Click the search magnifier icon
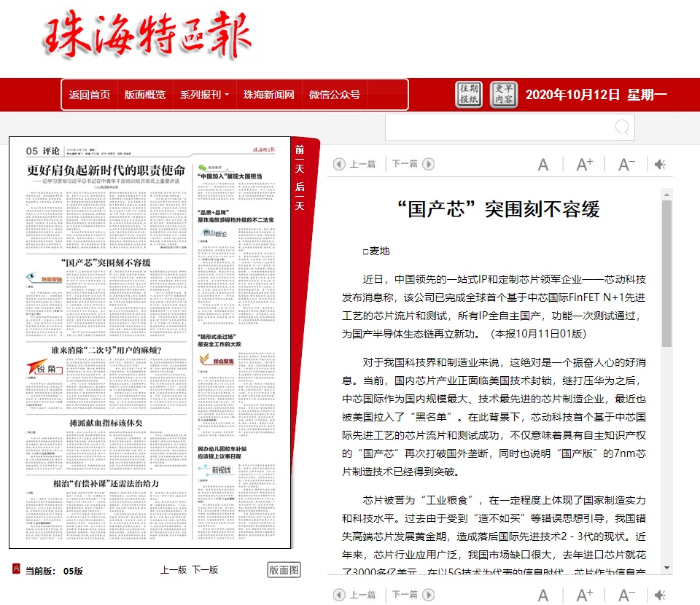 [x=622, y=128]
